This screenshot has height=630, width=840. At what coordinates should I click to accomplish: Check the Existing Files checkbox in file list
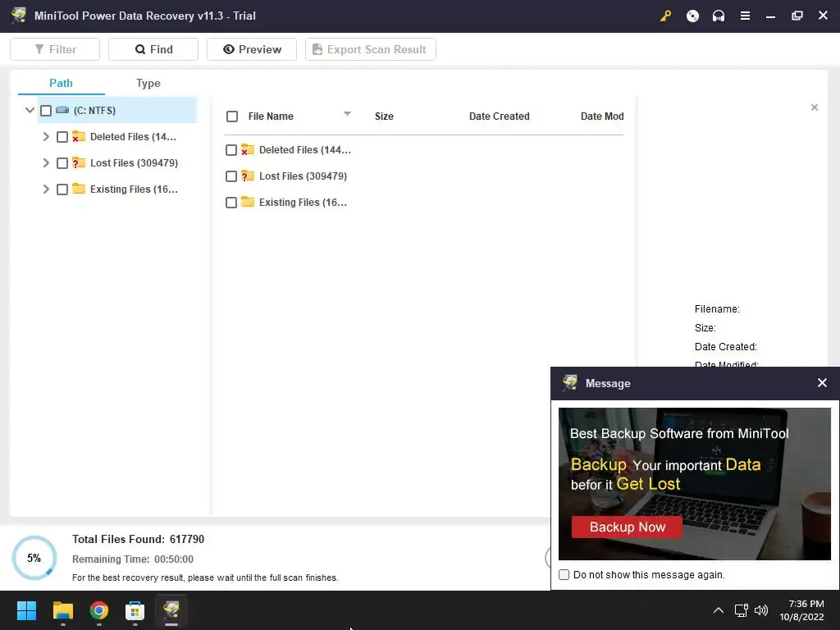coord(231,203)
